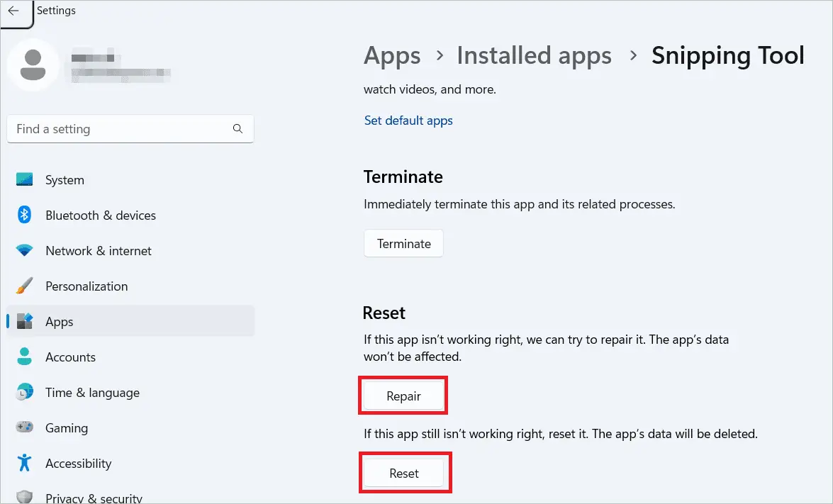The height and width of the screenshot is (504, 833).
Task: Click the Repair button
Action: 404,396
